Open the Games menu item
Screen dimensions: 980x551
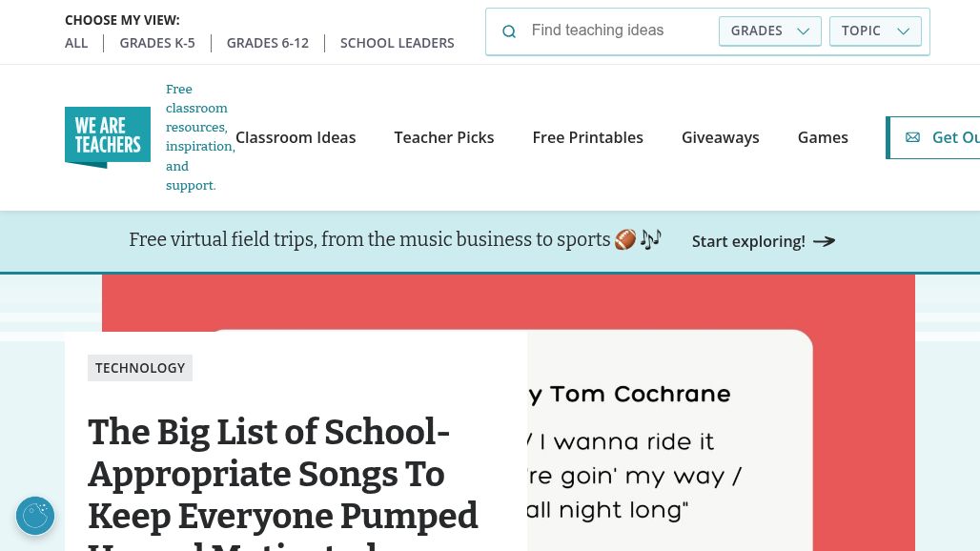[x=823, y=137]
